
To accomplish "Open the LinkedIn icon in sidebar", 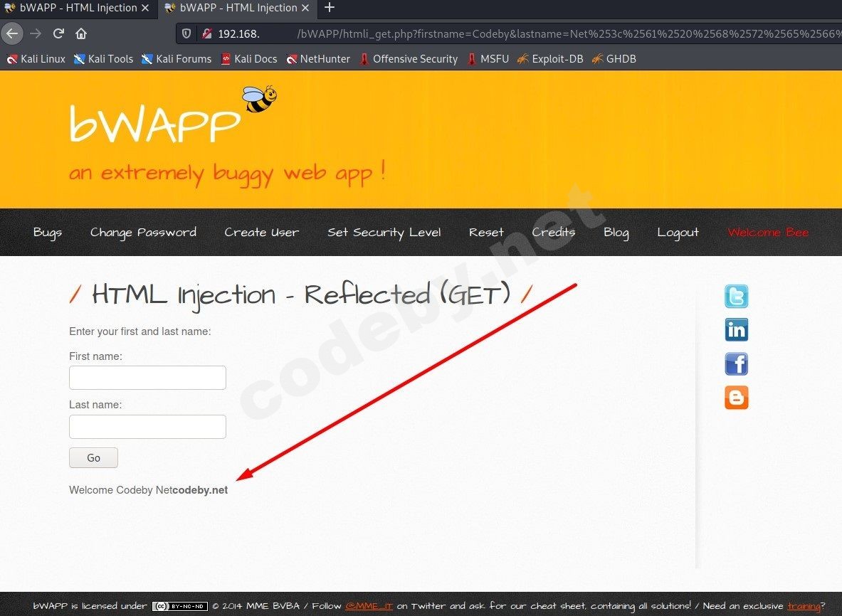I will (x=736, y=329).
